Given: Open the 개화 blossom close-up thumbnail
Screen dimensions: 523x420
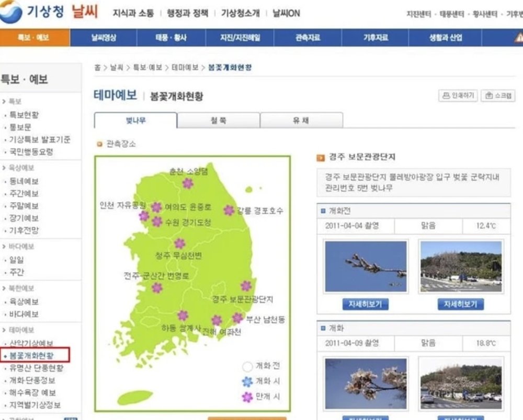Looking at the screenshot, I should tap(365, 382).
